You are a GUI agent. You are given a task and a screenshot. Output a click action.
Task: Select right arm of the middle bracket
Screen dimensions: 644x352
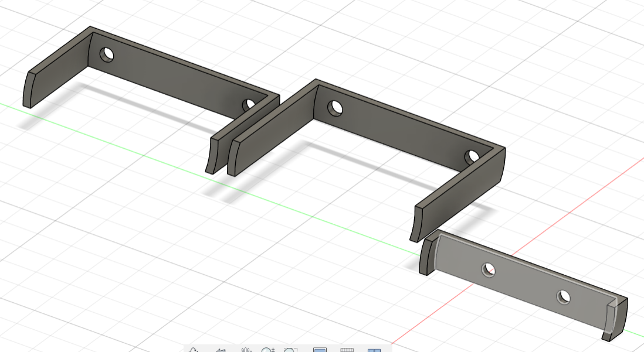click(459, 193)
